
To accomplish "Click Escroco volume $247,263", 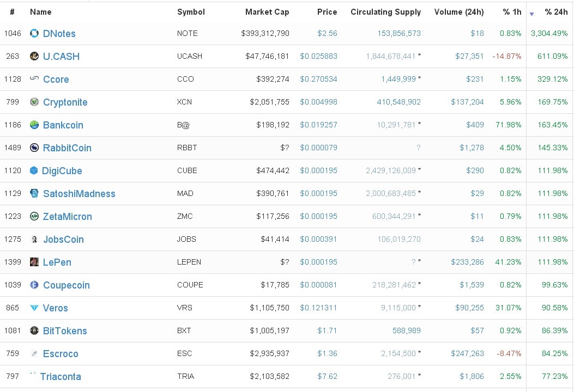I will pos(467,353).
